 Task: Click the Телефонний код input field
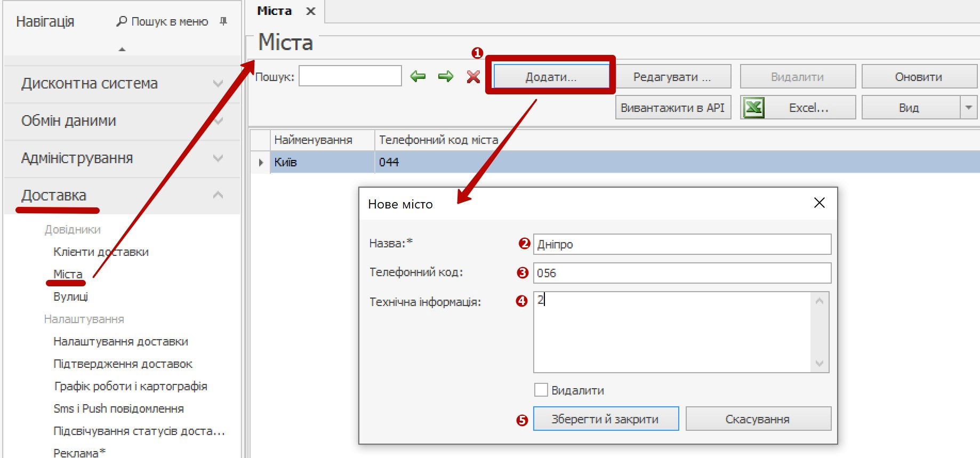click(681, 273)
